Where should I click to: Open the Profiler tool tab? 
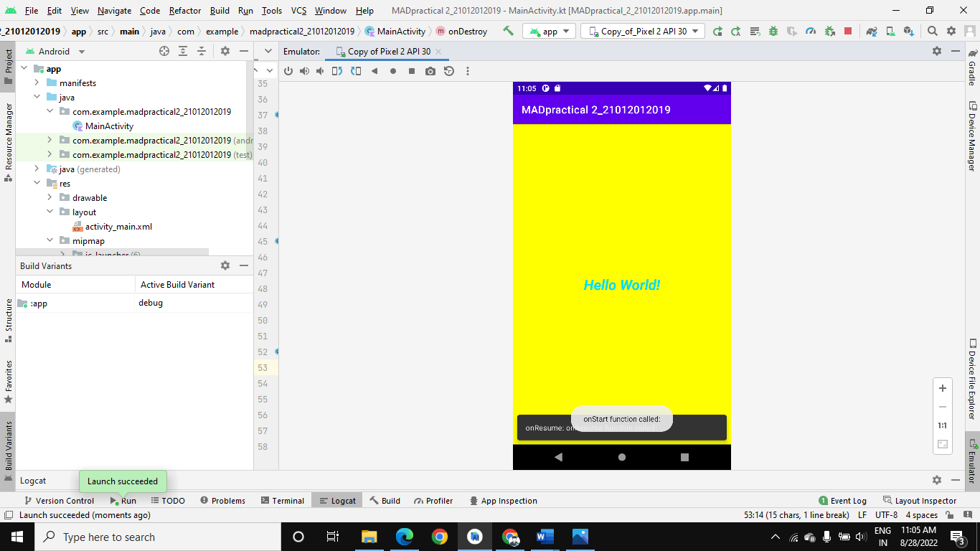click(432, 501)
